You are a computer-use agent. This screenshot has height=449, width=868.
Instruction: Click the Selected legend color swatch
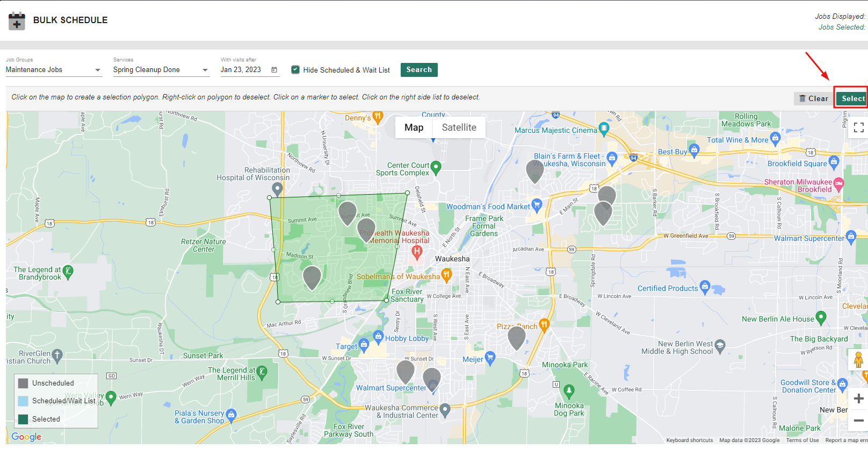[x=23, y=419]
